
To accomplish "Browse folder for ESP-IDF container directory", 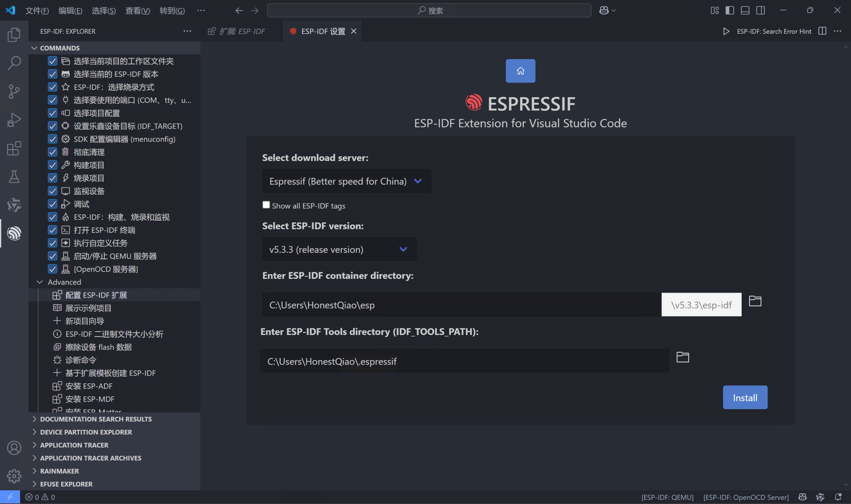I will (x=755, y=301).
